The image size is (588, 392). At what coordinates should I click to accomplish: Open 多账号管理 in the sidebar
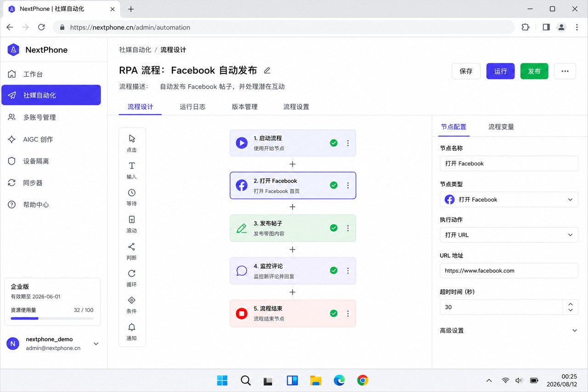point(51,117)
